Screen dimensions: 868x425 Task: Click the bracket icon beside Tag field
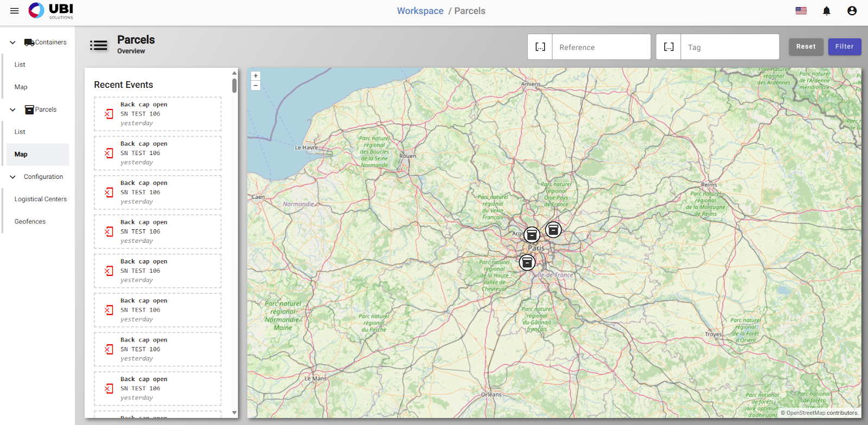point(669,47)
